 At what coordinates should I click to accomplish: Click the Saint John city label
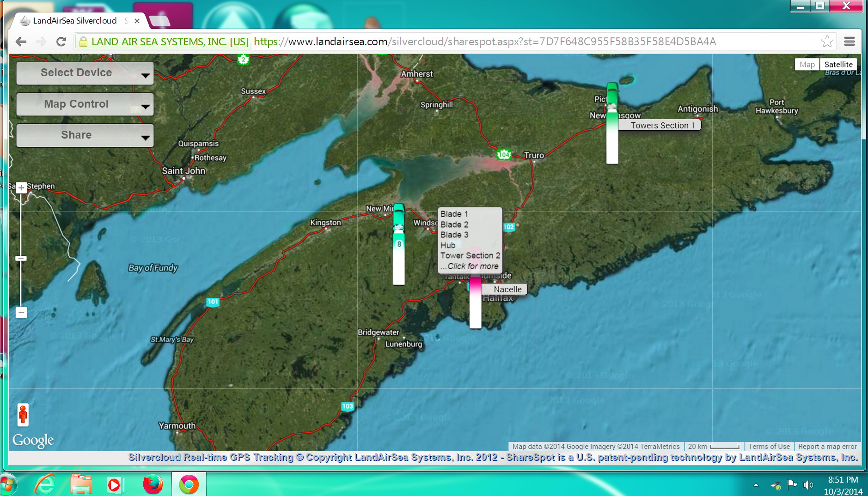pyautogui.click(x=183, y=171)
